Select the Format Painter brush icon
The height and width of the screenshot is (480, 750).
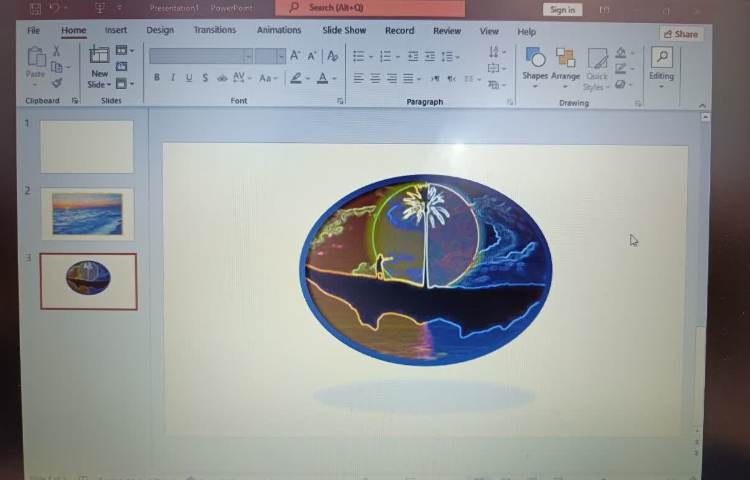(57, 84)
